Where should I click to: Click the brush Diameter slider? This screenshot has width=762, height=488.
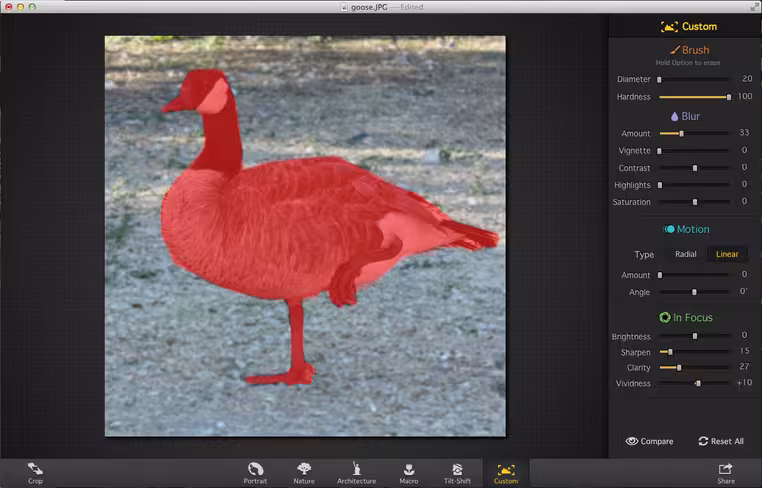coord(694,79)
